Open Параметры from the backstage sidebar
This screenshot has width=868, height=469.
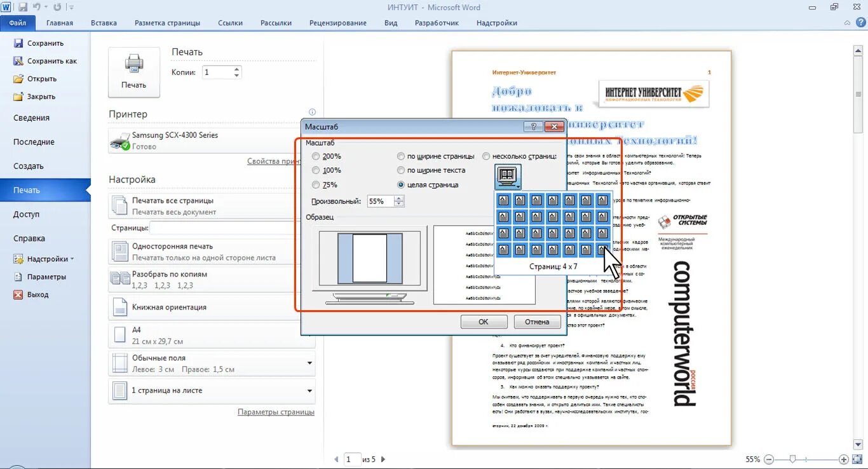click(x=39, y=276)
